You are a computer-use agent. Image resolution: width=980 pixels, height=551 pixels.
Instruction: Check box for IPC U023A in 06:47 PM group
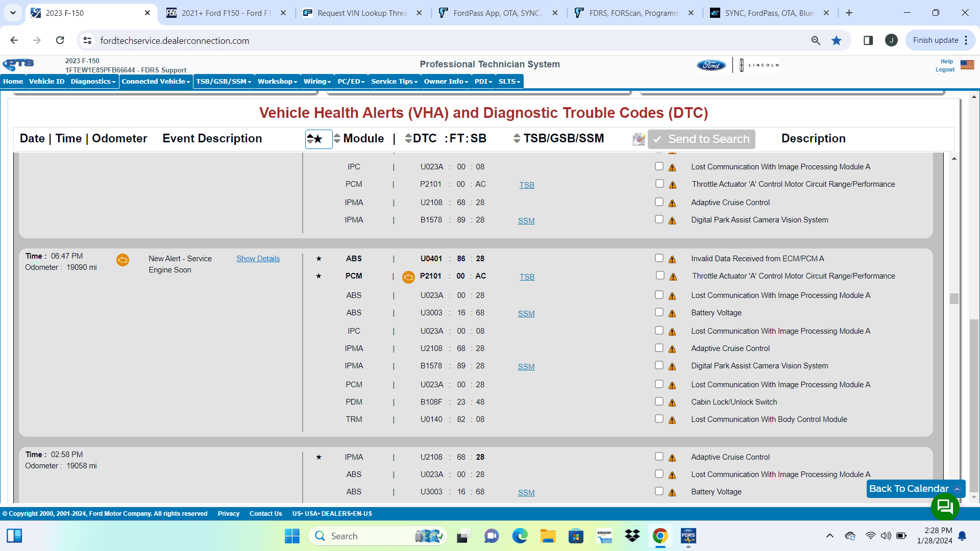pyautogui.click(x=659, y=331)
